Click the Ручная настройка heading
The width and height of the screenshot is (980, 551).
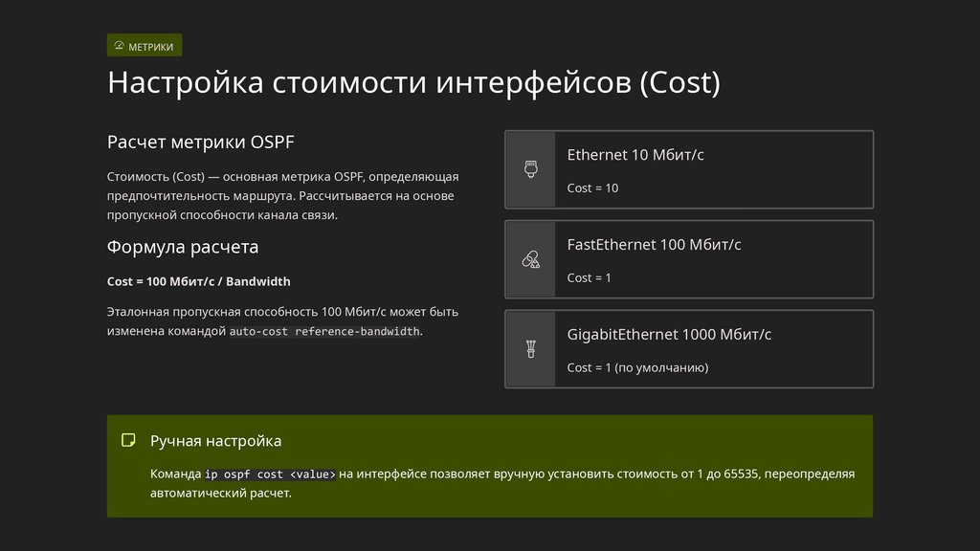pos(215,441)
